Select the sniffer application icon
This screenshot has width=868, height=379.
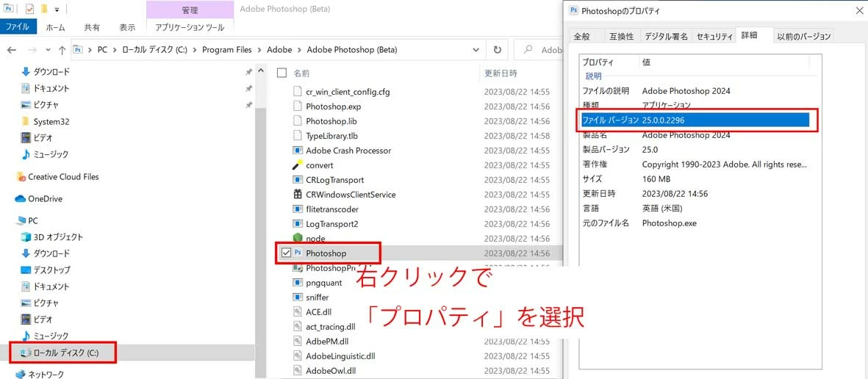coord(298,297)
